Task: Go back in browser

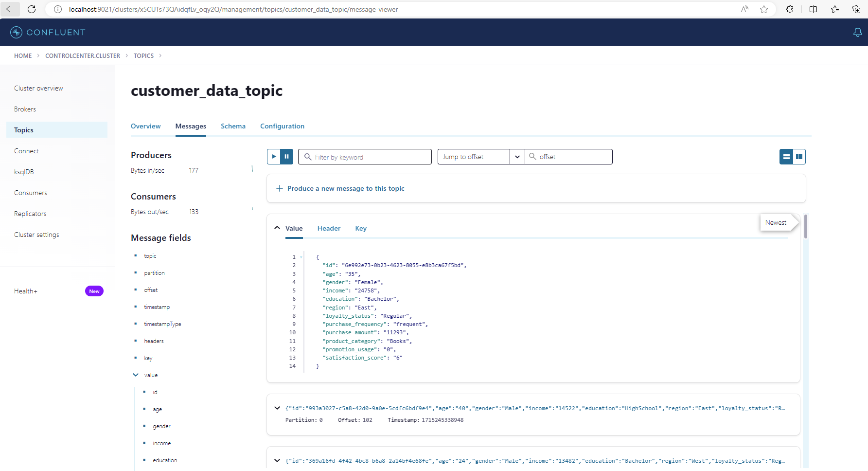Action: click(10, 9)
